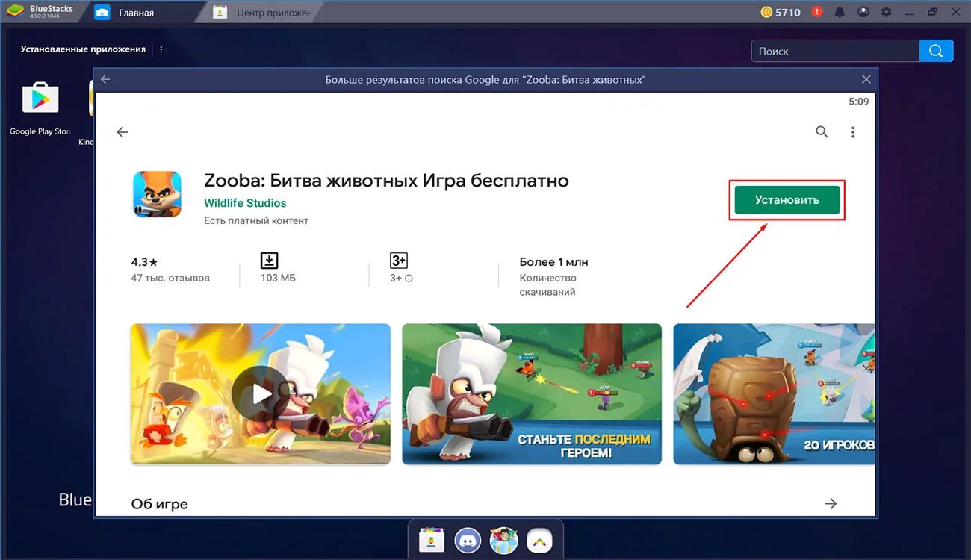971x560 pixels.
Task: Open the three-dot menu beside Установленные приложения
Action: click(161, 49)
